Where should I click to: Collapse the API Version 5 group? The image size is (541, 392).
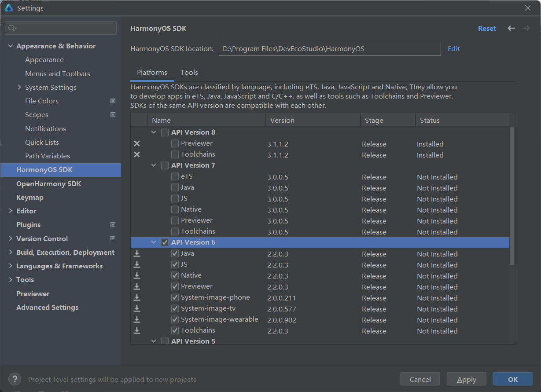pos(154,341)
